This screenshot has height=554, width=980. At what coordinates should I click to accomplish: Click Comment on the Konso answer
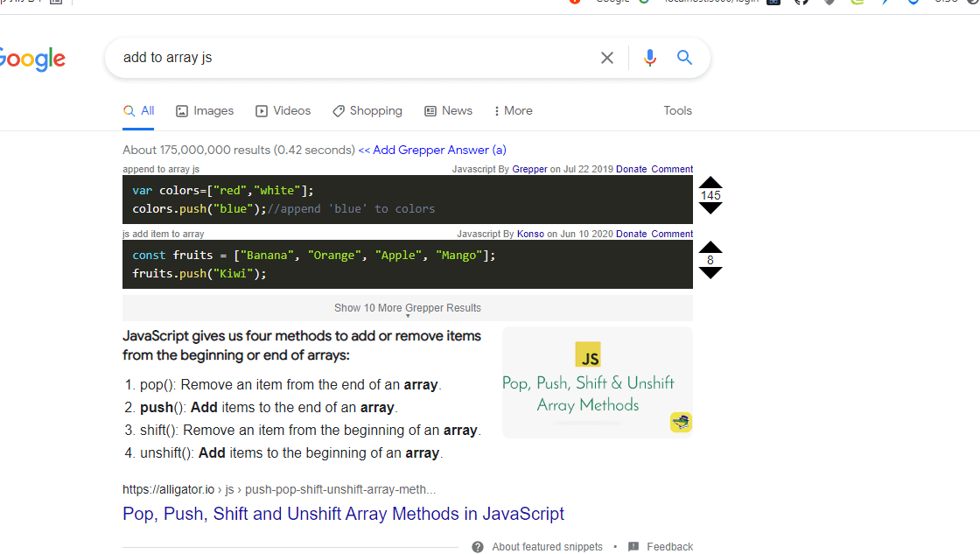point(672,234)
